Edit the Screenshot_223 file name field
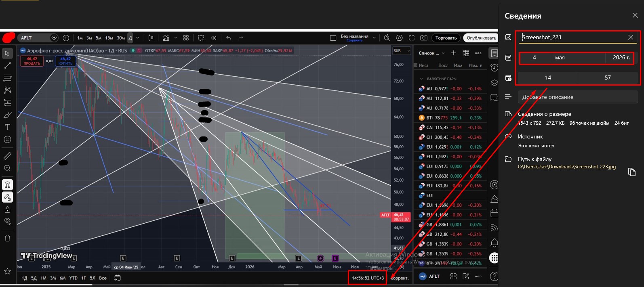The width and height of the screenshot is (644, 287). (x=578, y=37)
